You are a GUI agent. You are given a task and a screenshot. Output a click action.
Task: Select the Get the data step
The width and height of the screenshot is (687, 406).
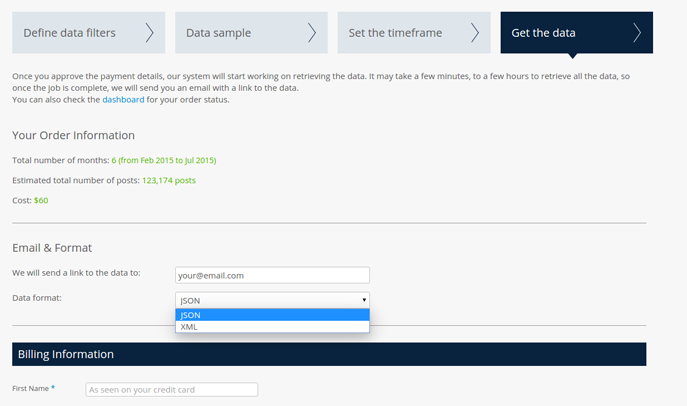point(577,33)
